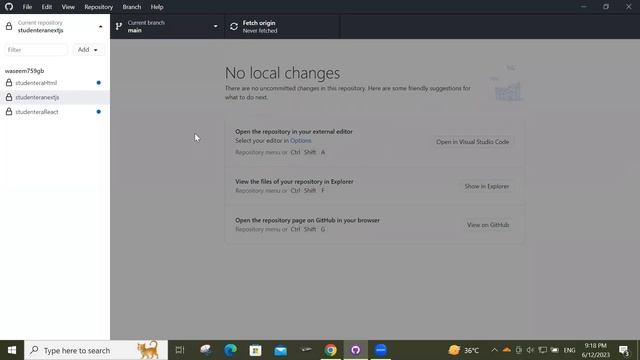This screenshot has height=360, width=640.
Task: Select the studenteraHtml repository
Action: point(55,83)
